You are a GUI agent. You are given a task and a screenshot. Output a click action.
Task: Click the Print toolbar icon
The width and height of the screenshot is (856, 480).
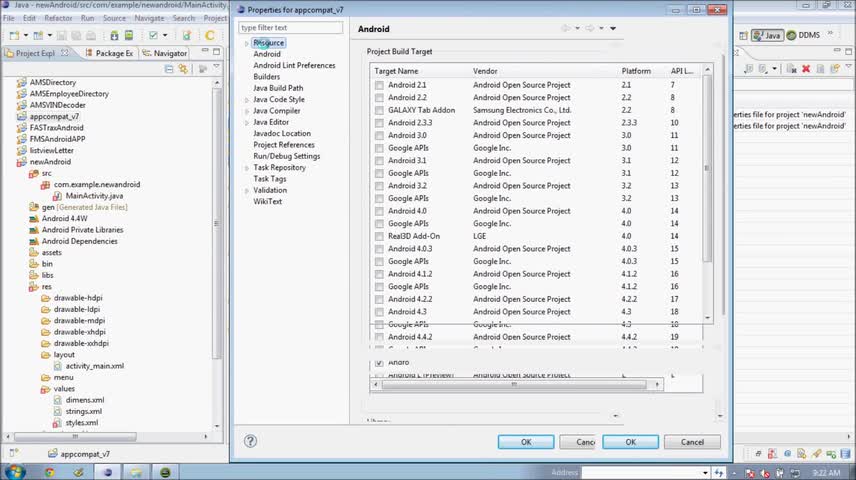pos(91,35)
